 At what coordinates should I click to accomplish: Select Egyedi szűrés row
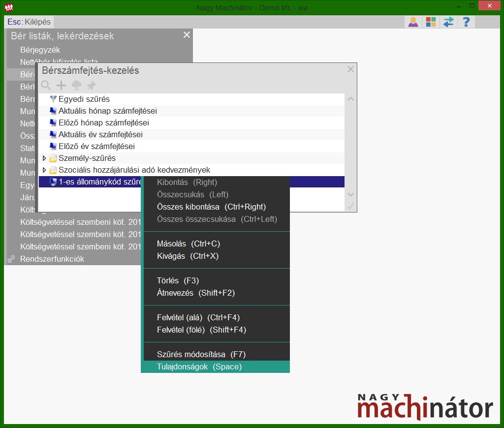[x=191, y=99]
